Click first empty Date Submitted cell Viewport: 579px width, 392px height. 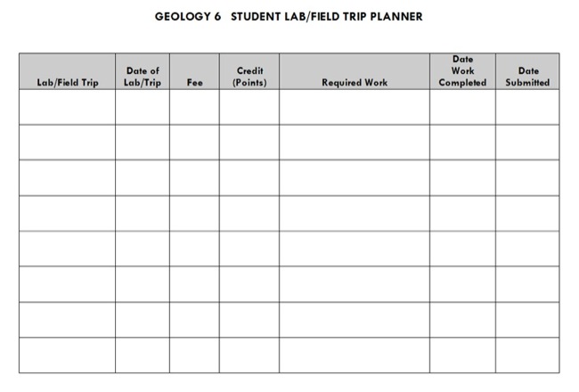coord(527,107)
